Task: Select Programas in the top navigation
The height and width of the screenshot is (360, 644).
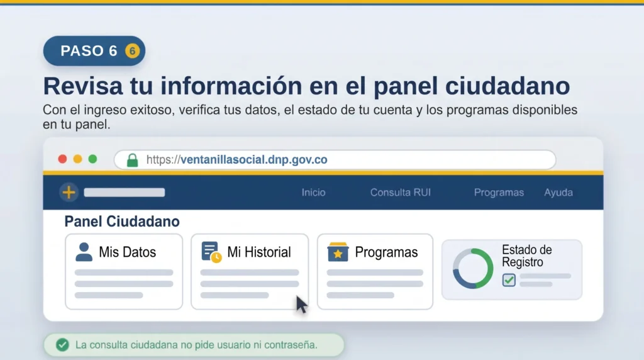Action: coord(499,193)
